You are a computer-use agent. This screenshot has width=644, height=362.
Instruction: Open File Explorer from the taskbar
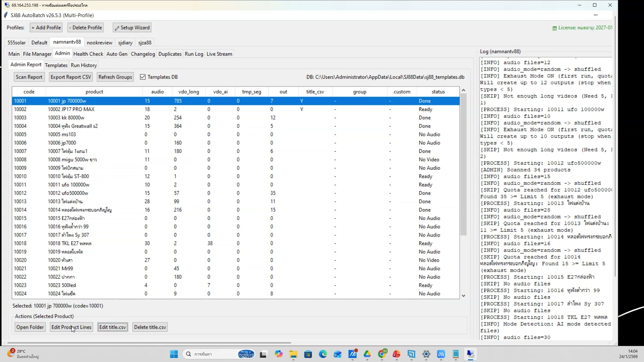[x=293, y=354]
